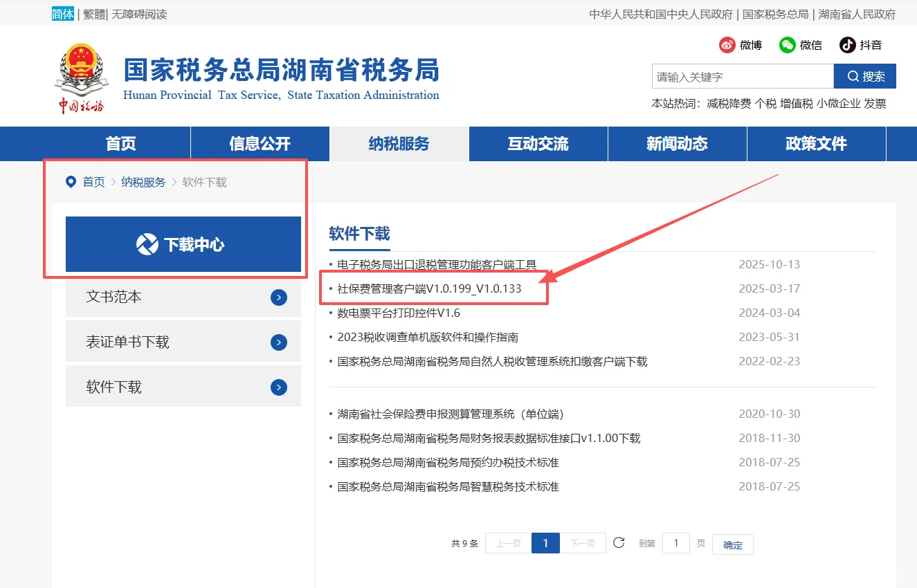Click the refresh icon in the pagination bar
Screen dimensions: 917x588
click(618, 542)
